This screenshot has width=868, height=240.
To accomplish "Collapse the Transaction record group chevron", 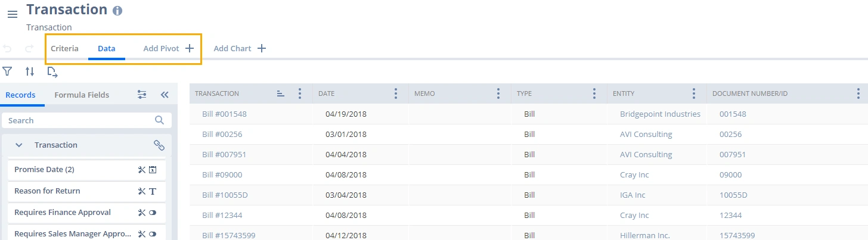I will click(19, 145).
